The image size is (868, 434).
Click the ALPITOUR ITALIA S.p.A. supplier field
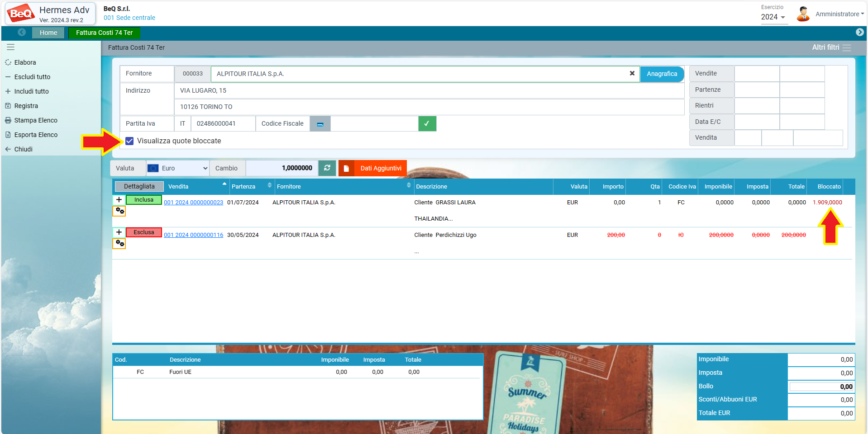tap(425, 74)
